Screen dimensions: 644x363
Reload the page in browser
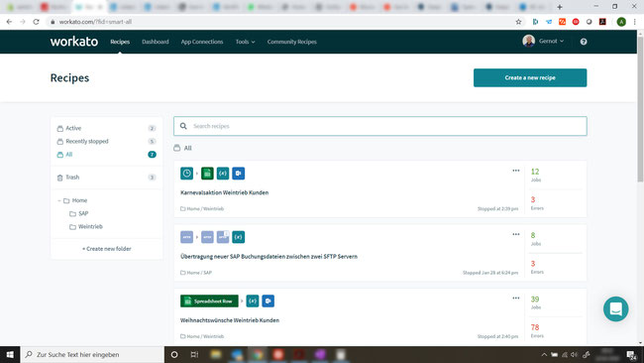(36, 22)
